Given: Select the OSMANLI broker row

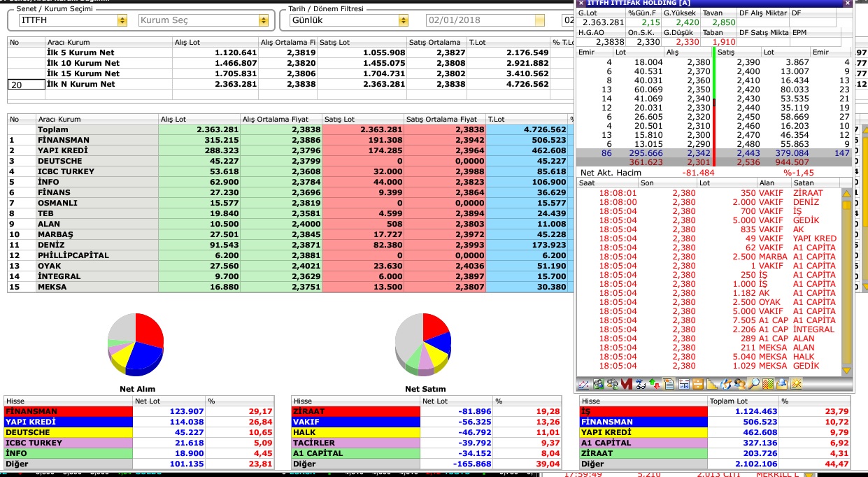Looking at the screenshot, I should point(290,203).
